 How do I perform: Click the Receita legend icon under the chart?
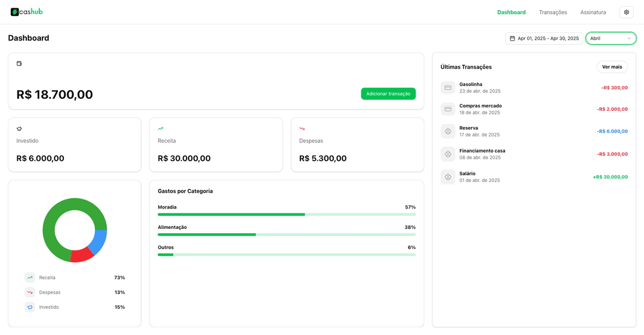[x=30, y=278]
